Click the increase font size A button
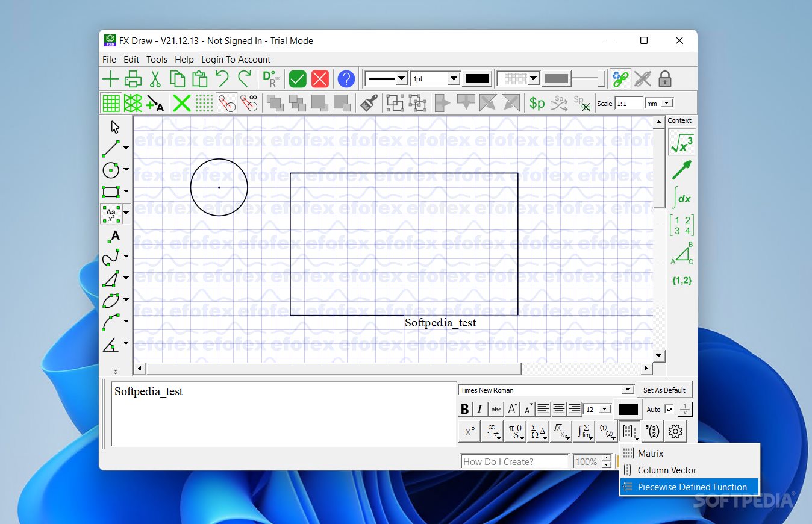 tap(512, 410)
